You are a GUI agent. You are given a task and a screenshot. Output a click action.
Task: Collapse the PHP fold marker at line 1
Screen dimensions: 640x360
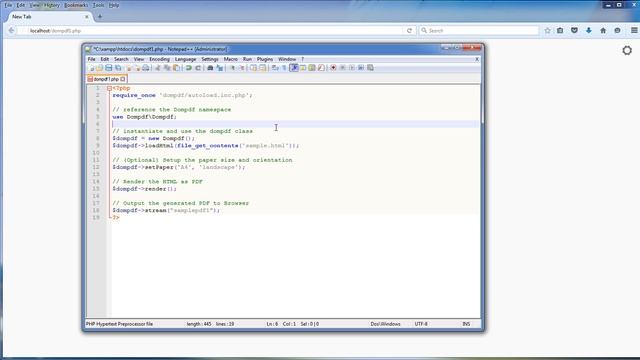pos(109,88)
